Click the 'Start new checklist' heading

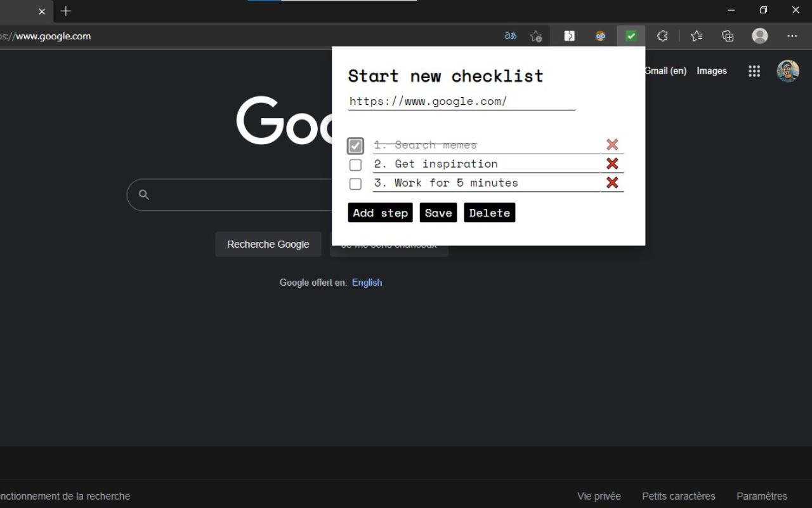pyautogui.click(x=446, y=76)
